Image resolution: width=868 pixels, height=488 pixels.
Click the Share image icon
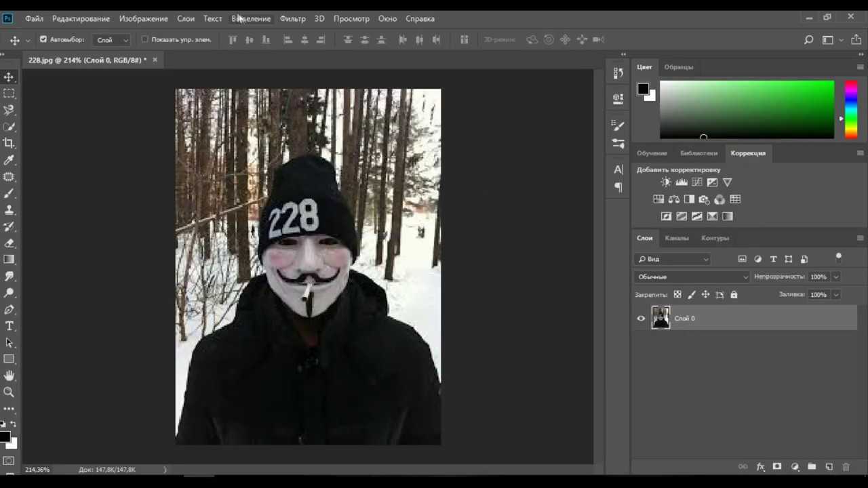pyautogui.click(x=856, y=40)
